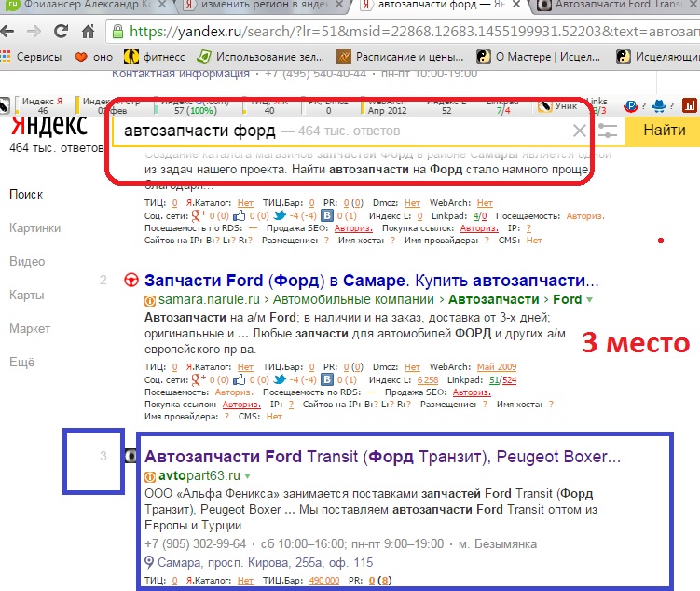Click RDS bar Уник button
This screenshot has width=700, height=591.
point(558,105)
